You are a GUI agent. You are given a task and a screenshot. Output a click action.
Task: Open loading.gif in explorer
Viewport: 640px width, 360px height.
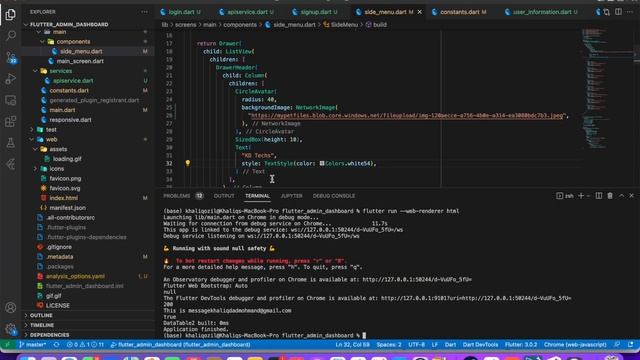(67, 159)
